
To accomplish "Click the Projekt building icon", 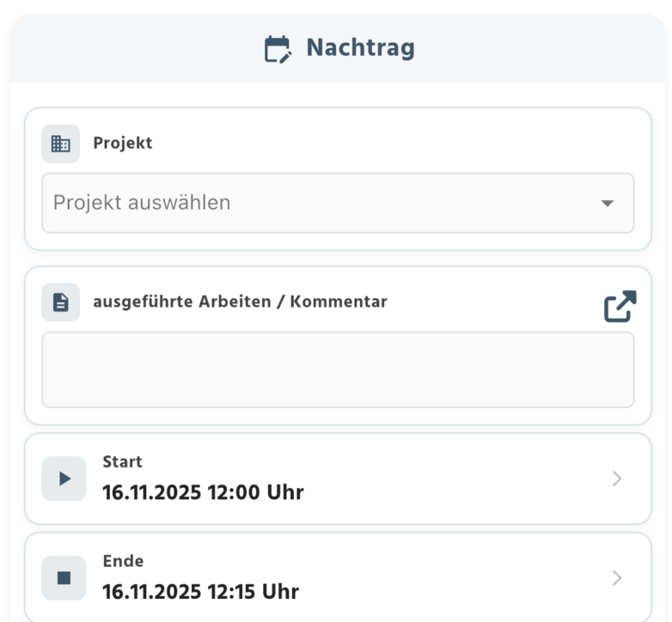I will [x=61, y=143].
